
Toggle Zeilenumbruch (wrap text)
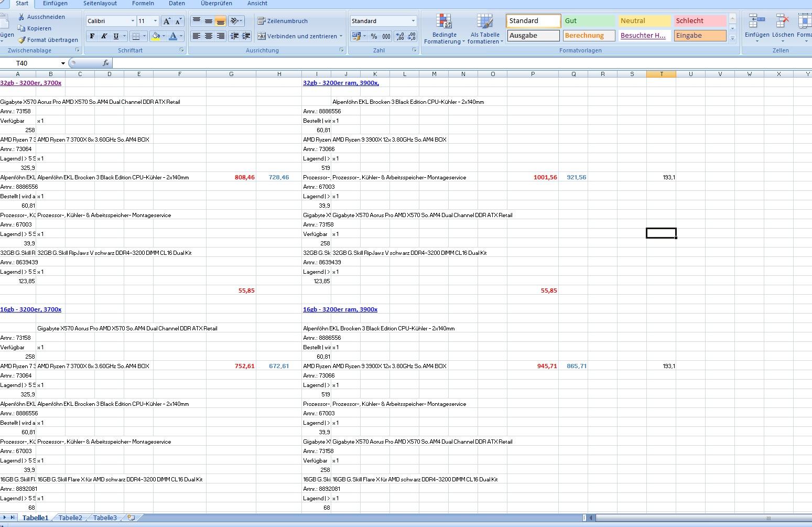(x=283, y=21)
